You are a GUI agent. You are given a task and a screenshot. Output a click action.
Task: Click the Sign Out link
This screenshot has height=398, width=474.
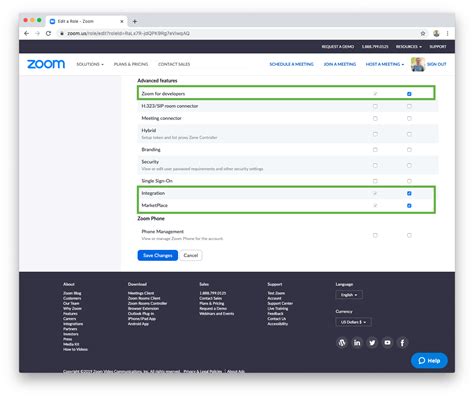click(437, 64)
